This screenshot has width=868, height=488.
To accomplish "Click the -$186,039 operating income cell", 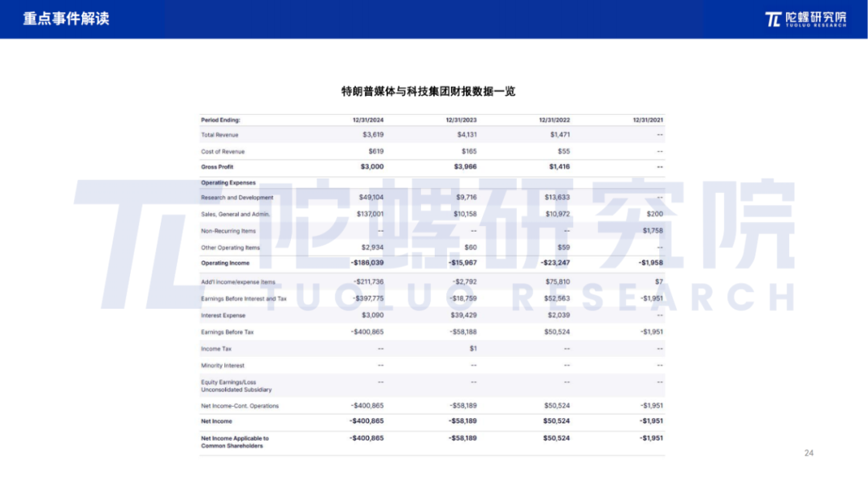I will pyautogui.click(x=367, y=263).
